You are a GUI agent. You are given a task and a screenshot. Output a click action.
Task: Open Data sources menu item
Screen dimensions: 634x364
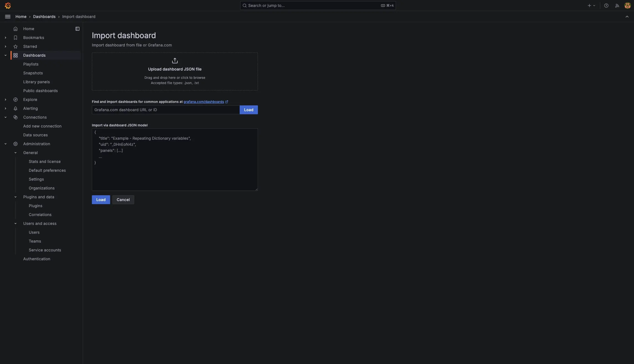click(35, 135)
